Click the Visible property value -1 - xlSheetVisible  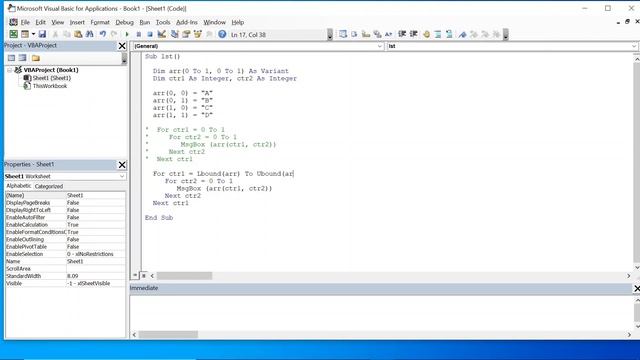[96, 284]
